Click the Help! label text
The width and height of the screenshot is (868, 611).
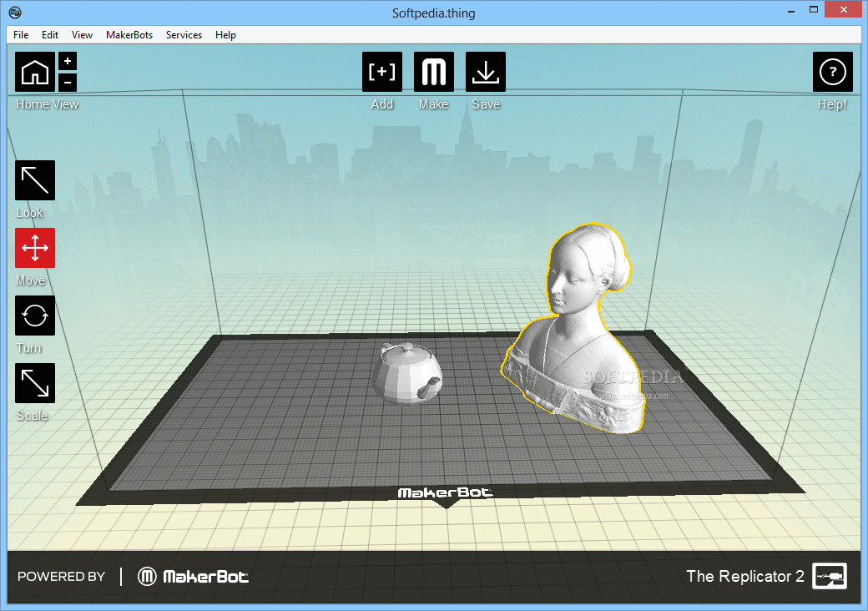coord(833,104)
